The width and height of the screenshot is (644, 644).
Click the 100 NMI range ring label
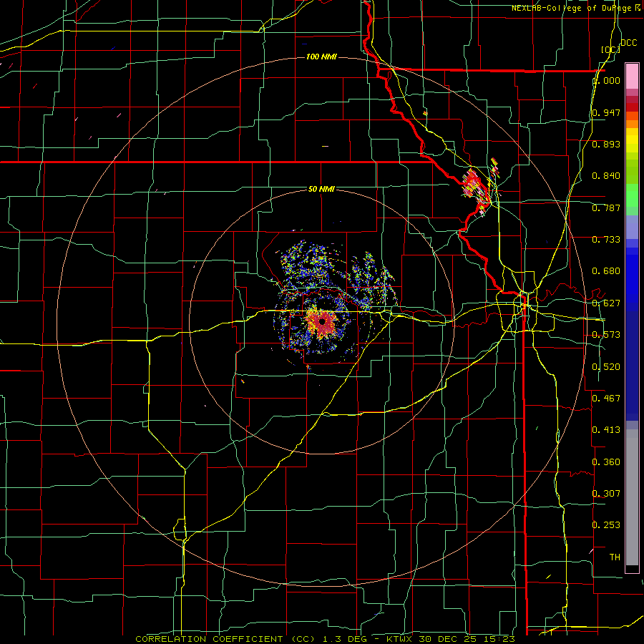tap(321, 57)
